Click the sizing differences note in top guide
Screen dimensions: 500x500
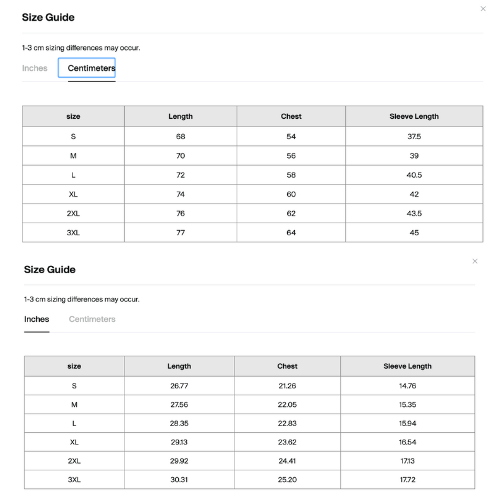tap(81, 48)
